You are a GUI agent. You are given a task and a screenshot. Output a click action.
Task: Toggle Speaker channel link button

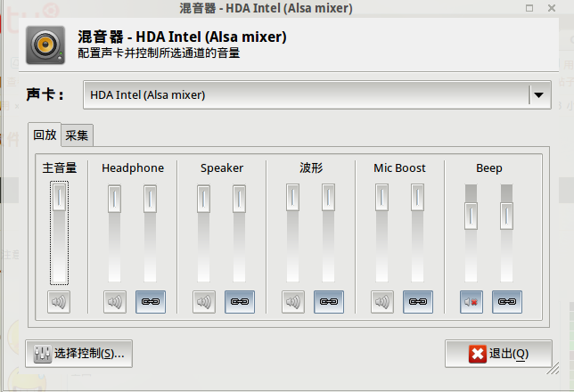coord(240,302)
